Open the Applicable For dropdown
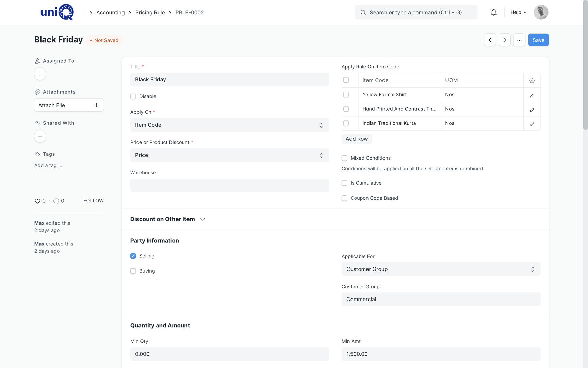 [x=441, y=269]
